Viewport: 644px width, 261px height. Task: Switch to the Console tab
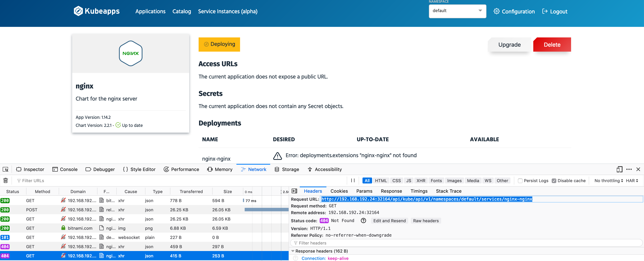coord(65,169)
